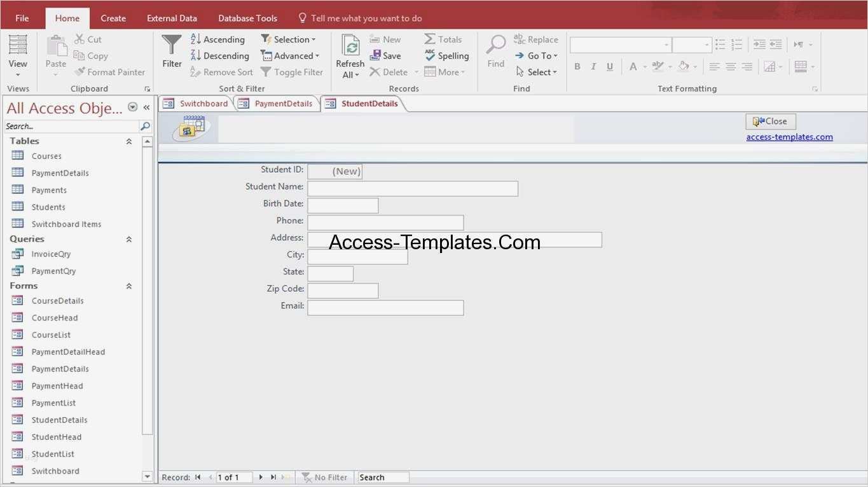Run Spelling check on records

pos(446,55)
